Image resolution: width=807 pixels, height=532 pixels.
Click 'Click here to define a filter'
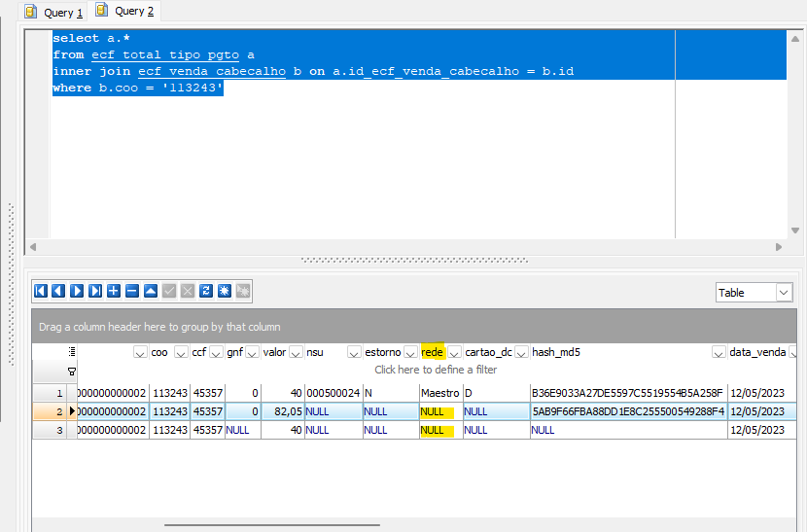tap(436, 370)
